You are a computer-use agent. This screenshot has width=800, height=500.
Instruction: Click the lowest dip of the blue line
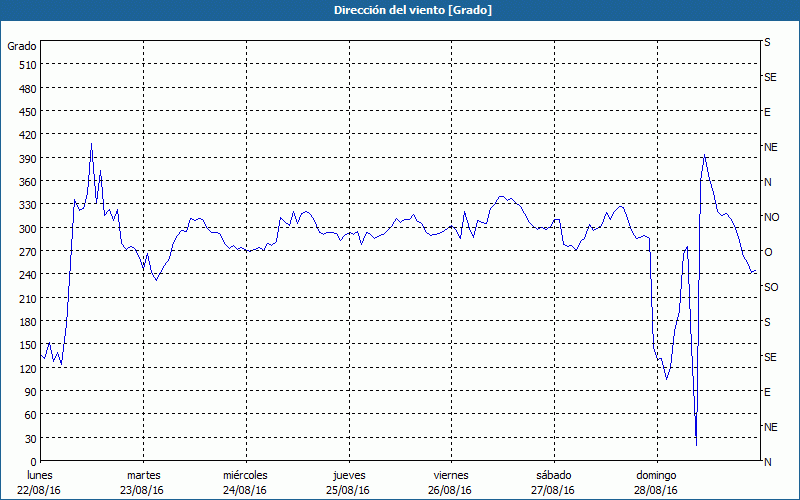pyautogui.click(x=696, y=445)
